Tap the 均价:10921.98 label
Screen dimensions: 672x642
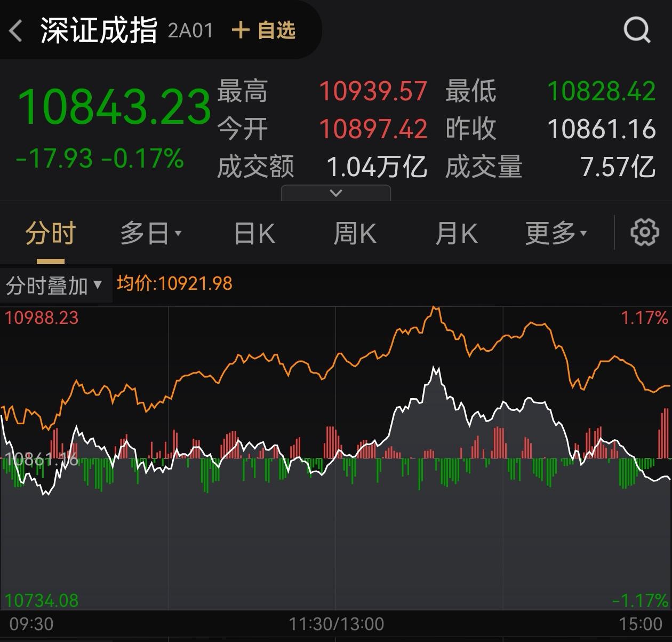[x=174, y=283]
